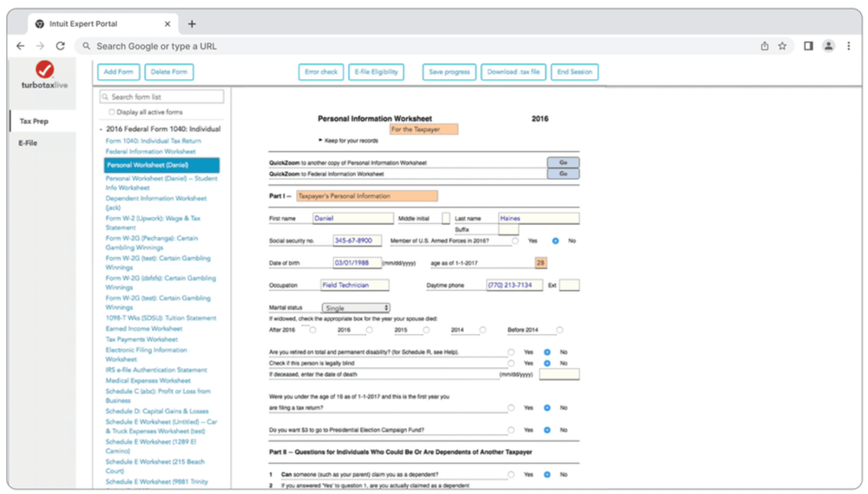This screenshot has height=494, width=868.
Task: Open Tax Payments Worksheet
Action: click(x=141, y=339)
